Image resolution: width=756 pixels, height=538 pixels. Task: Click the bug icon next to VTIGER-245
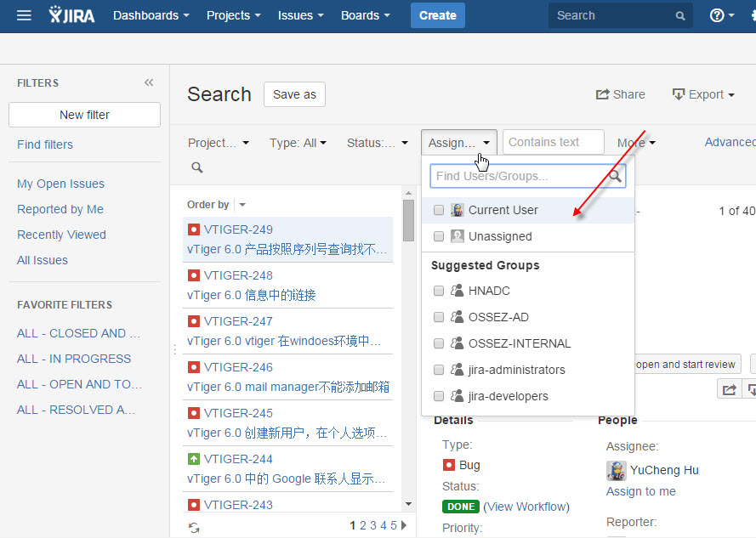[193, 413]
